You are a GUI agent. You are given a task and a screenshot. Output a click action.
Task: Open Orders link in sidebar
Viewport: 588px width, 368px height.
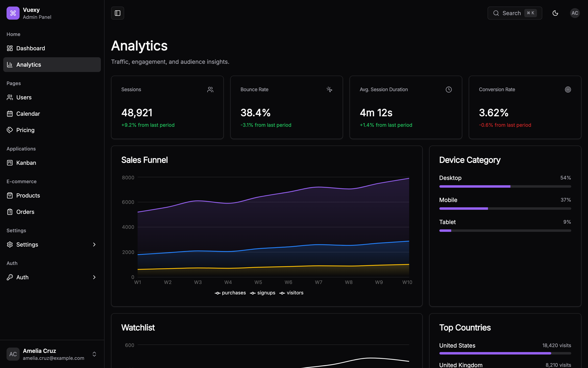coord(52,212)
